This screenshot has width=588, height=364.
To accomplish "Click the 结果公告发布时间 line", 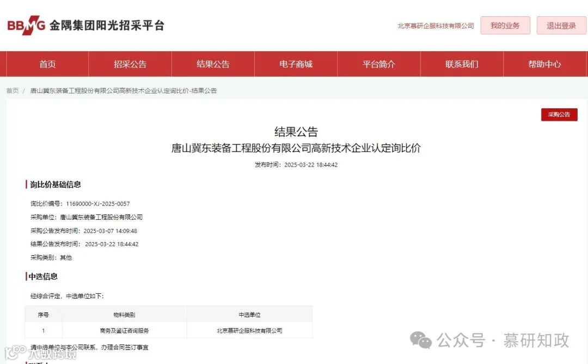I will tap(84, 244).
